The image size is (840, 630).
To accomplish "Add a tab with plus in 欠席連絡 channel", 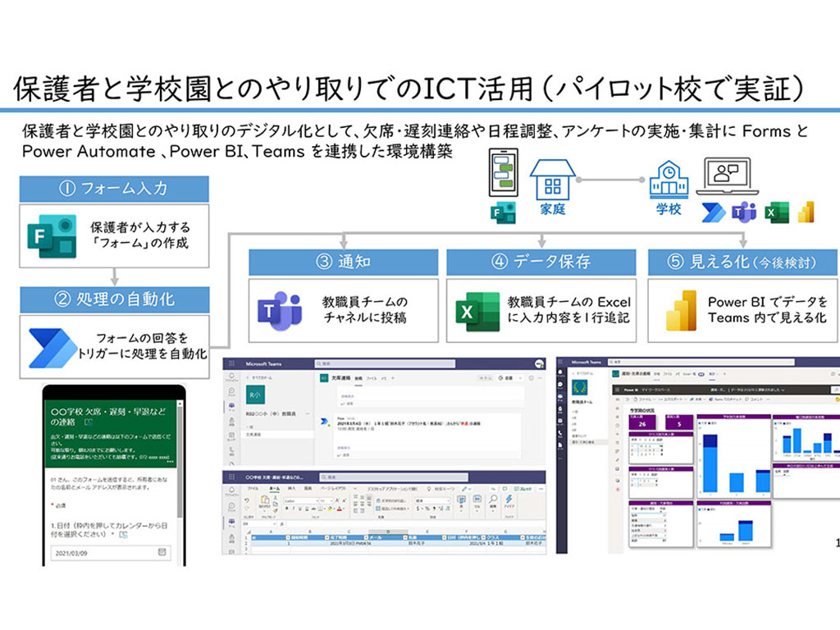I will [393, 378].
